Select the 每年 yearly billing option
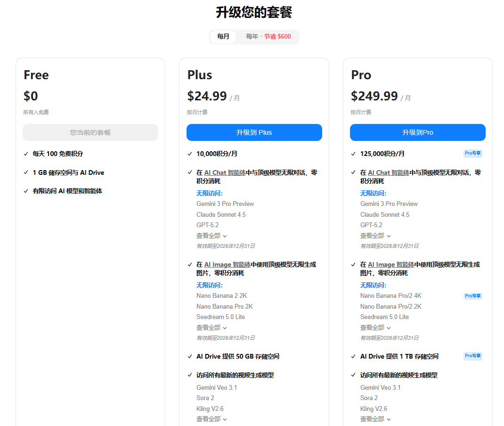This screenshot has width=504, height=426. pyautogui.click(x=268, y=37)
